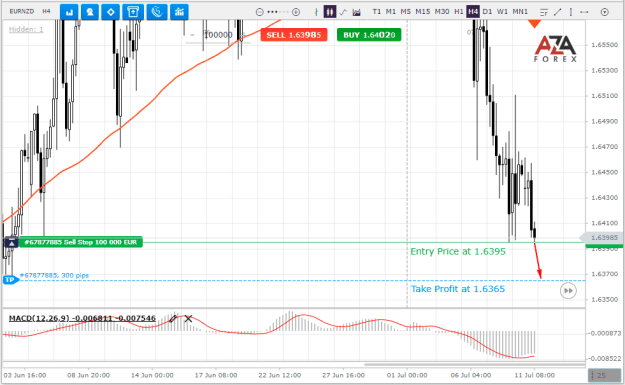The height and width of the screenshot is (385, 625).
Task: Edit MACD settings with pencil icon
Action: tap(173, 318)
